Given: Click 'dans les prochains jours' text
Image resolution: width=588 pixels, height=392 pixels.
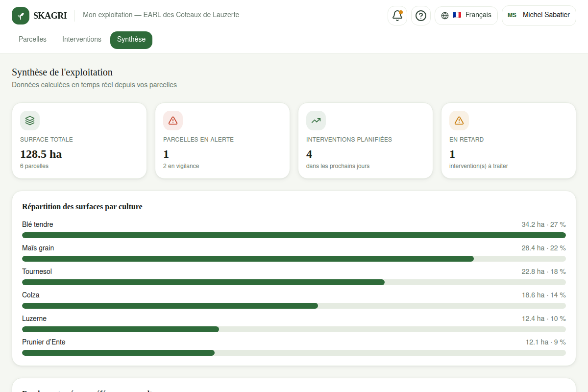Looking at the screenshot, I should click(338, 166).
